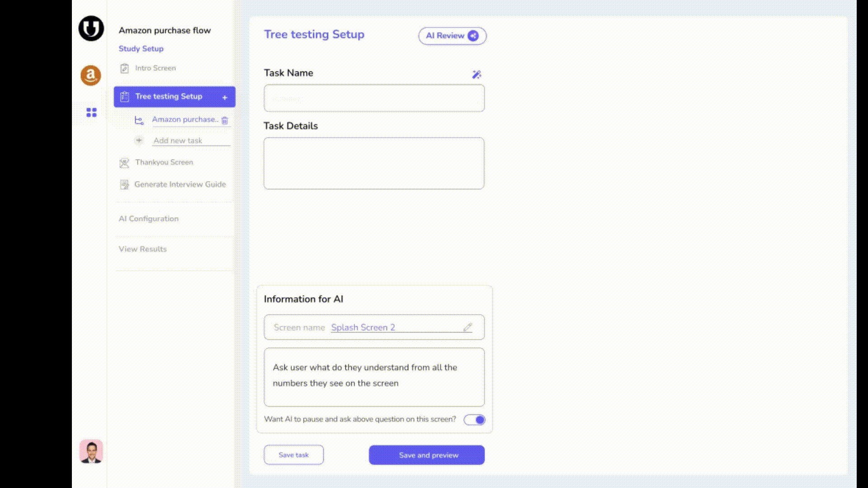The image size is (868, 488).
Task: Click the user profile avatar
Action: coord(91,451)
